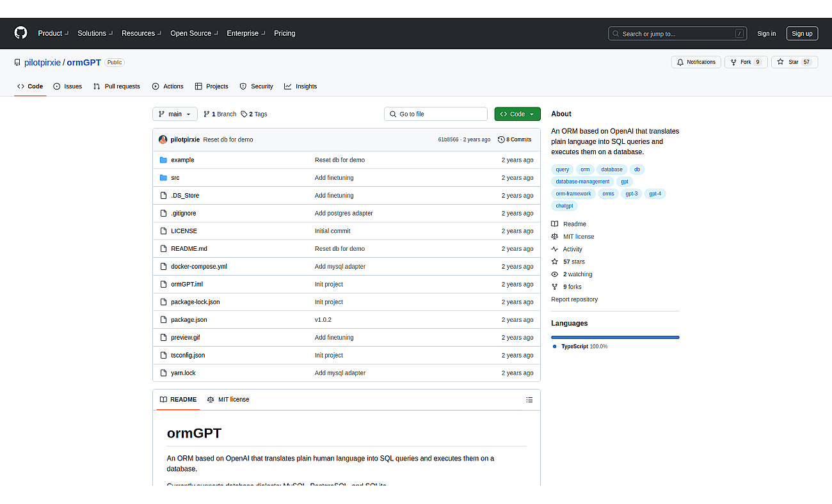
Task: Click the forks icon in About
Action: [x=555, y=287]
